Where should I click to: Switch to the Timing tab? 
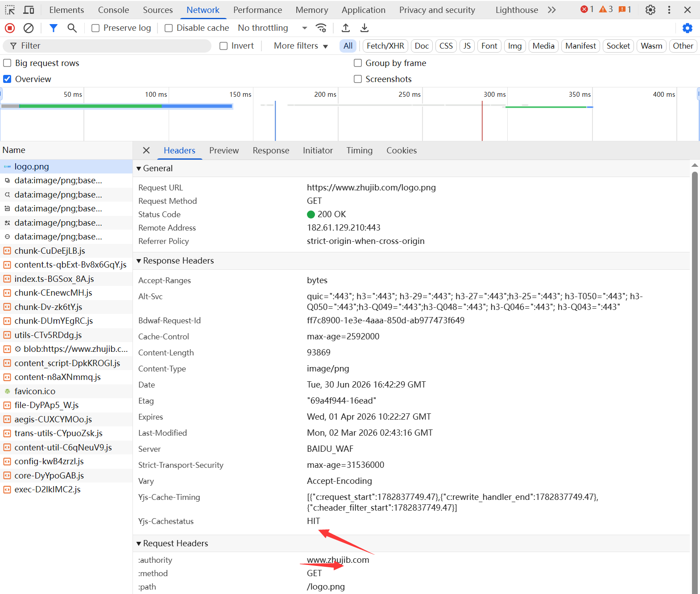click(360, 151)
